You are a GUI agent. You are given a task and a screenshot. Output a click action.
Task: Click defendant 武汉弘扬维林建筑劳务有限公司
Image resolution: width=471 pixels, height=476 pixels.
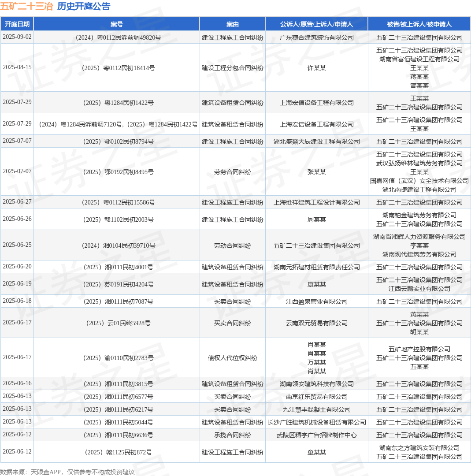[x=419, y=164]
